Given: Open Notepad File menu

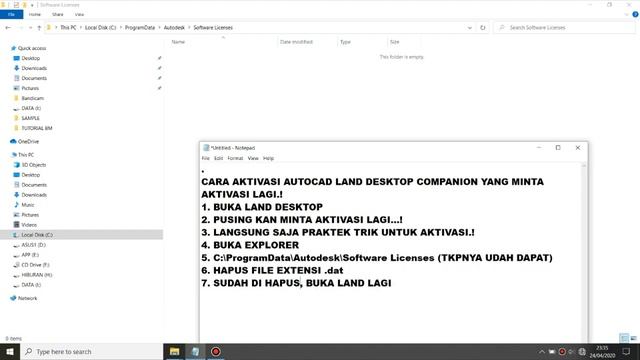Looking at the screenshot, I should click(206, 158).
